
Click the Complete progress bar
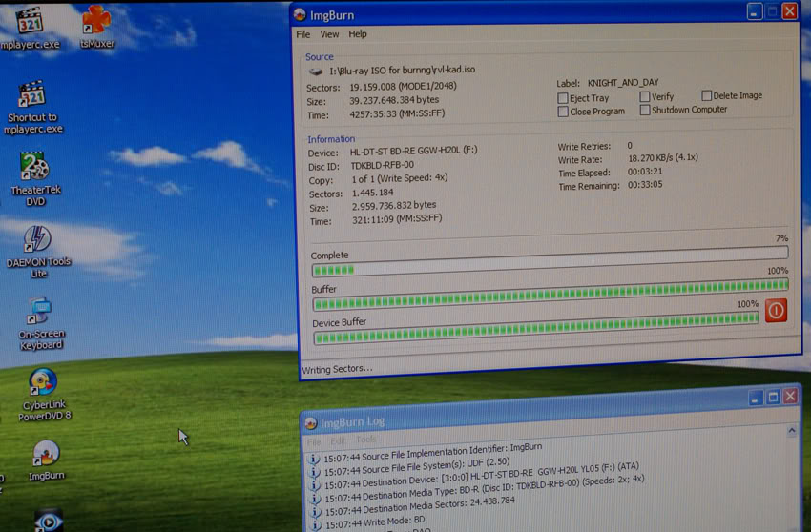coord(550,270)
